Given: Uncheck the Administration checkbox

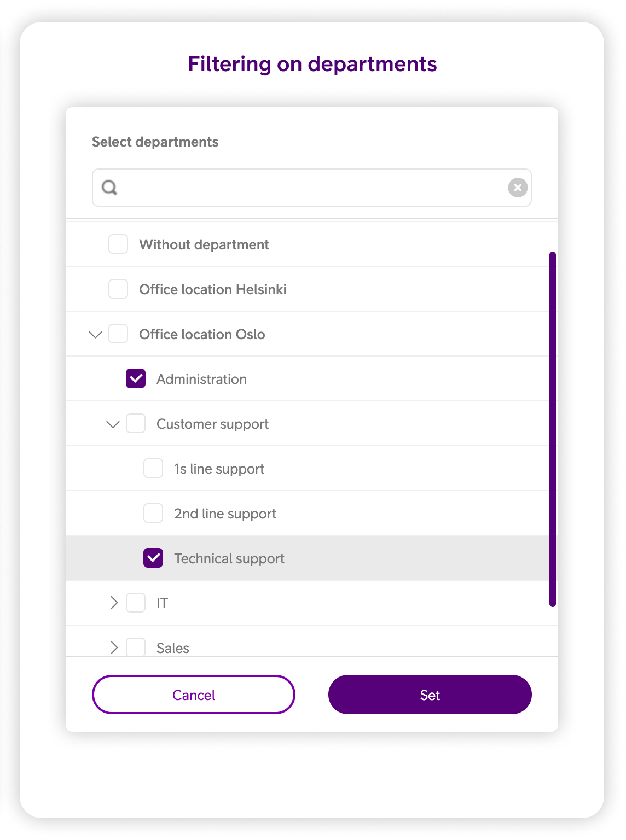Looking at the screenshot, I should 136,379.
